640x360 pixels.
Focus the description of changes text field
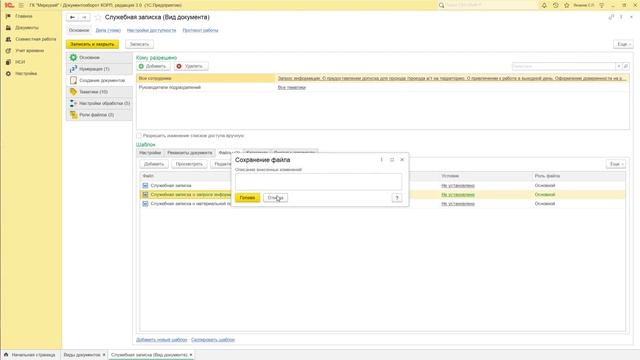click(318, 182)
